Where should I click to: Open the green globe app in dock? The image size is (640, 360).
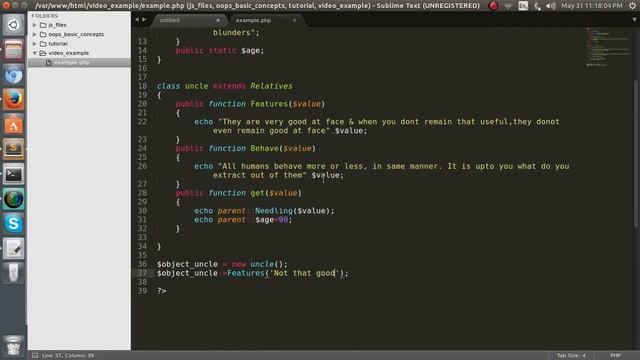point(13,199)
